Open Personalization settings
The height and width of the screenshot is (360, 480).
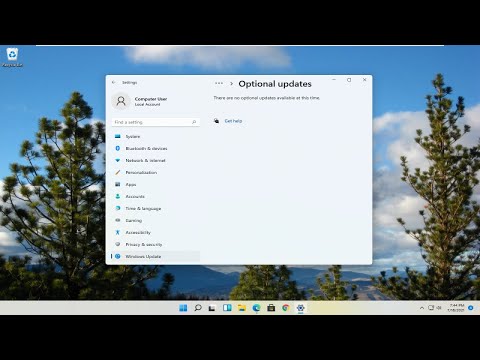156,172
